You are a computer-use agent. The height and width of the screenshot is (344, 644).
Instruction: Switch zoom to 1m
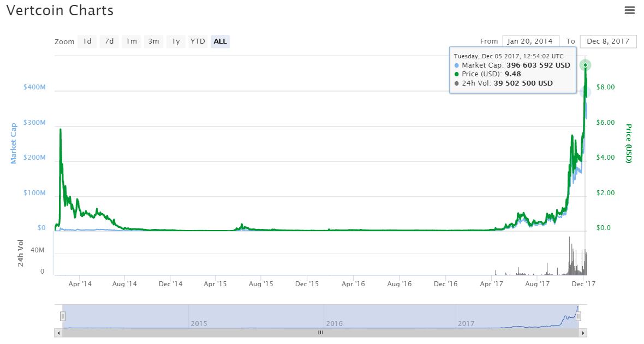[x=132, y=41]
